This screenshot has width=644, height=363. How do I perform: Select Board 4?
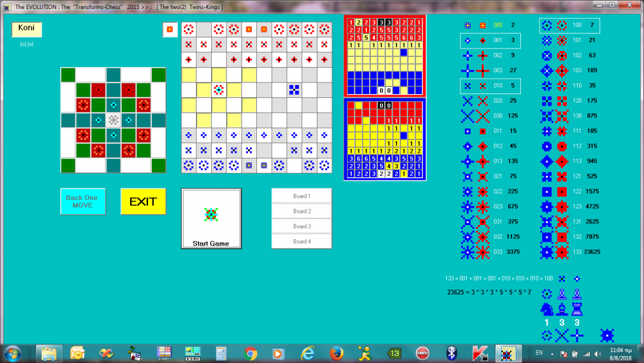(x=301, y=241)
